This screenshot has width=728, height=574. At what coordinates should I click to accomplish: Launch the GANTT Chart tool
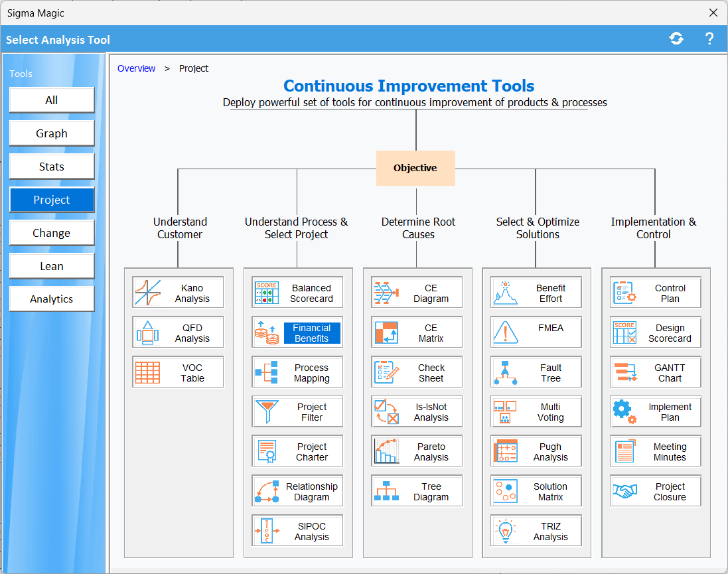[670, 373]
